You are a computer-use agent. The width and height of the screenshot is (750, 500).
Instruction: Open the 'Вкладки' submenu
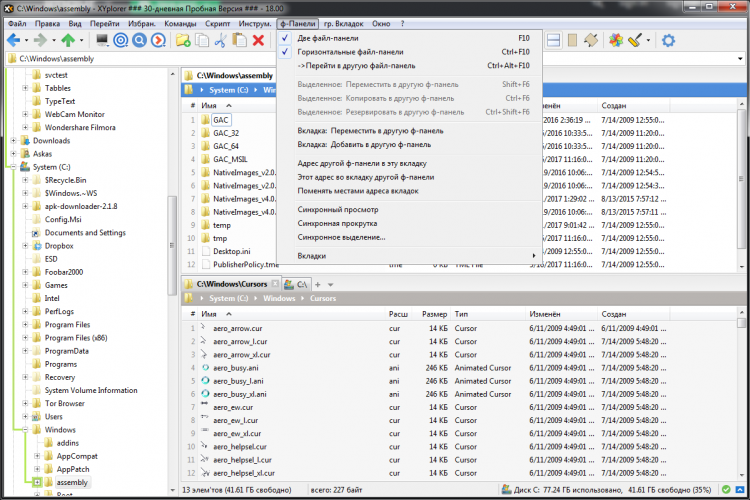(x=409, y=256)
